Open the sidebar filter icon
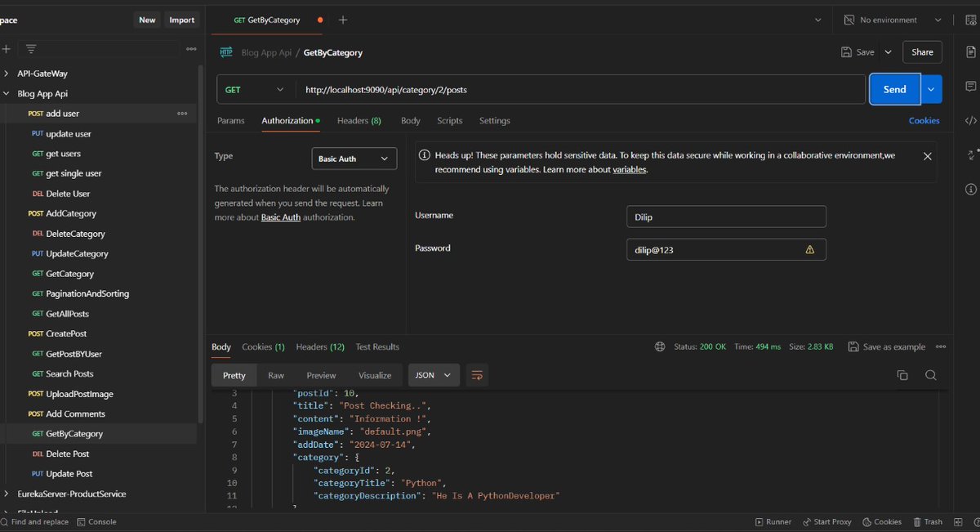The height and width of the screenshot is (532, 980). click(31, 49)
